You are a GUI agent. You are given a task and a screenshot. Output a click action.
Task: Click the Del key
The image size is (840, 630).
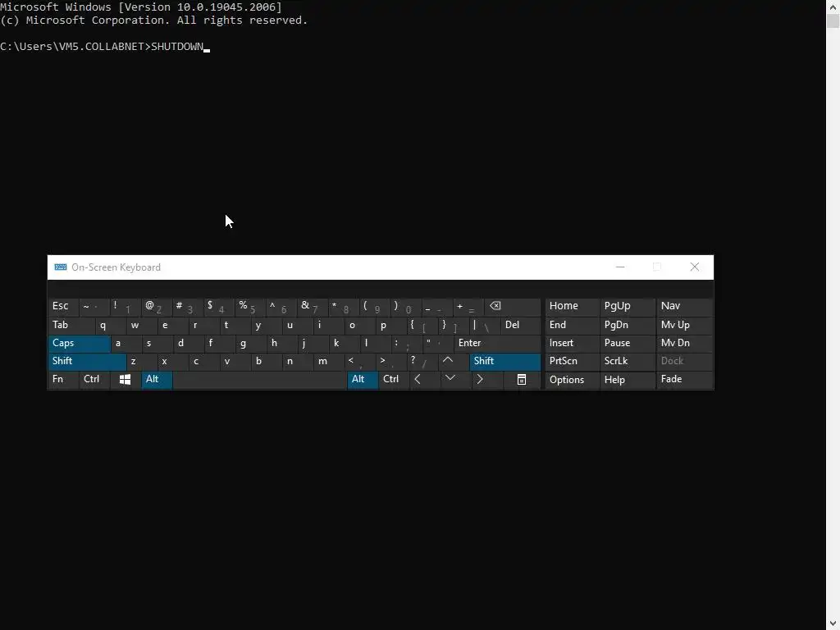coord(520,325)
